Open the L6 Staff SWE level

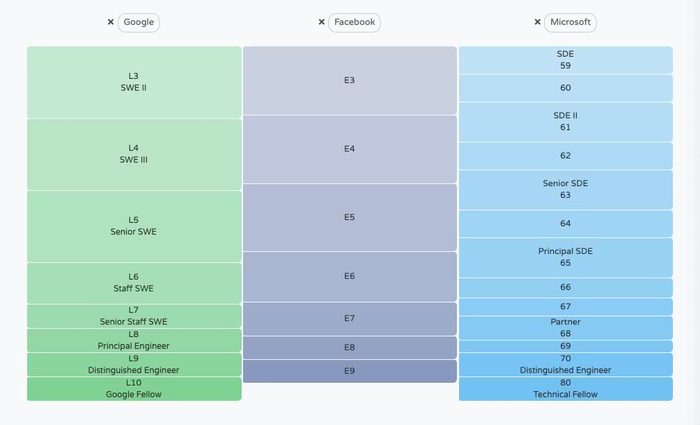click(134, 283)
